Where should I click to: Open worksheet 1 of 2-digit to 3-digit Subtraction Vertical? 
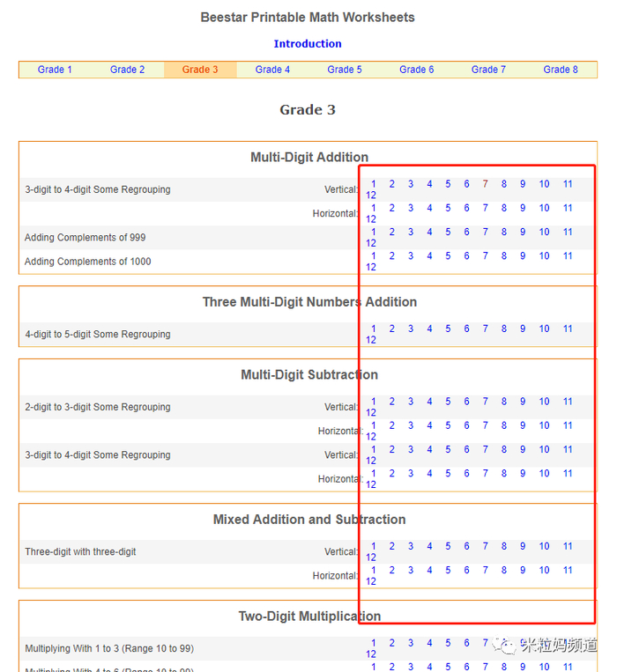(374, 402)
